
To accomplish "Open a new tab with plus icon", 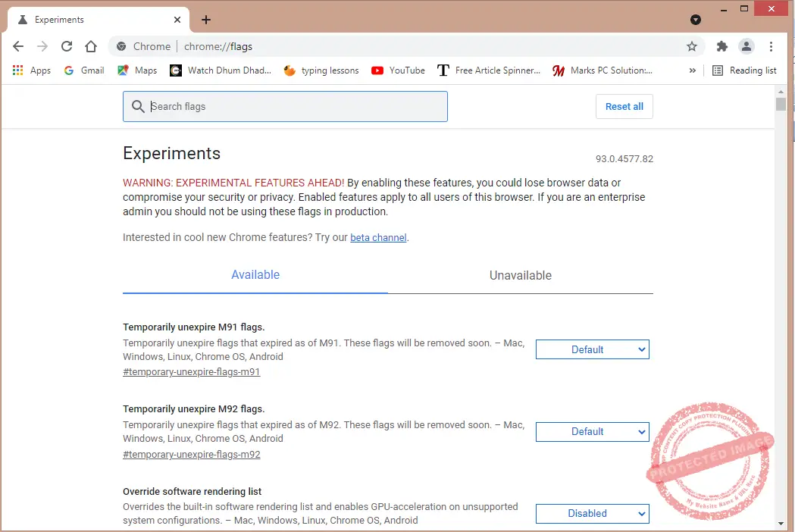I will click(206, 20).
